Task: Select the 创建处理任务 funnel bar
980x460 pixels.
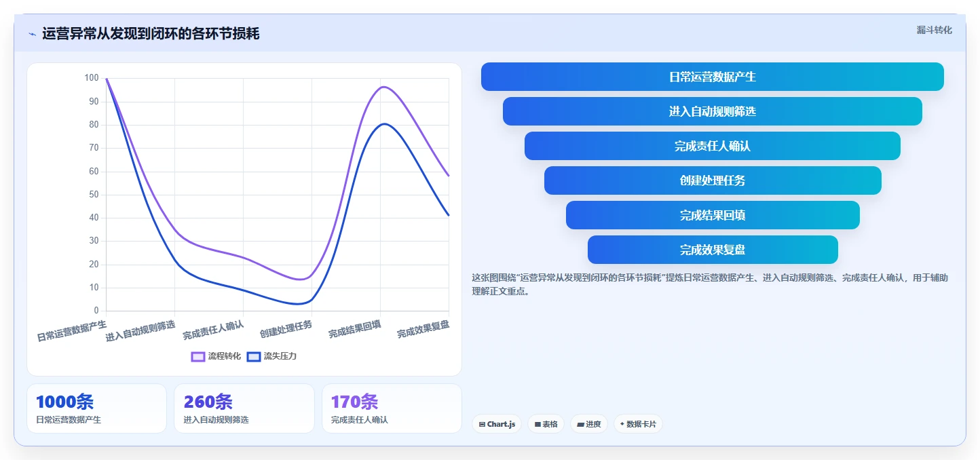Action: 713,180
